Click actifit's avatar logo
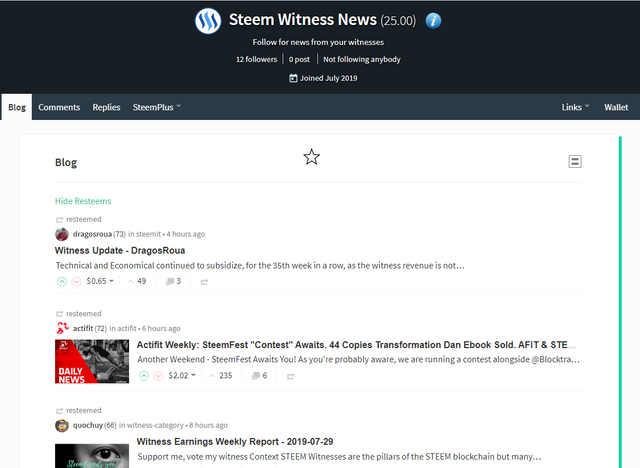Image resolution: width=640 pixels, height=468 pixels. 62,328
